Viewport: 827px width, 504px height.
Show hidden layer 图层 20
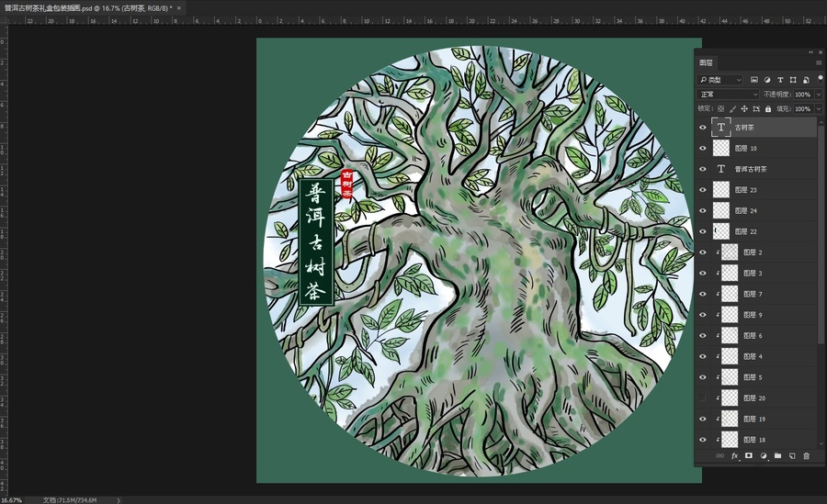pos(703,398)
